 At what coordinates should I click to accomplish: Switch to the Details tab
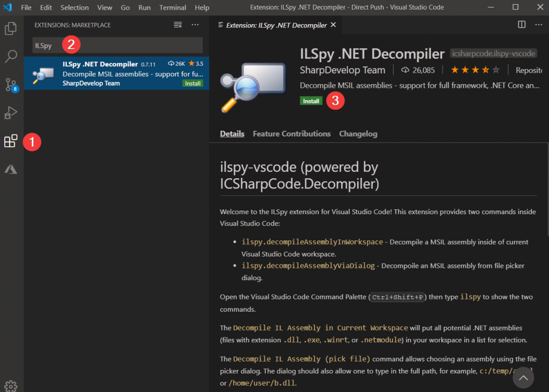click(232, 133)
